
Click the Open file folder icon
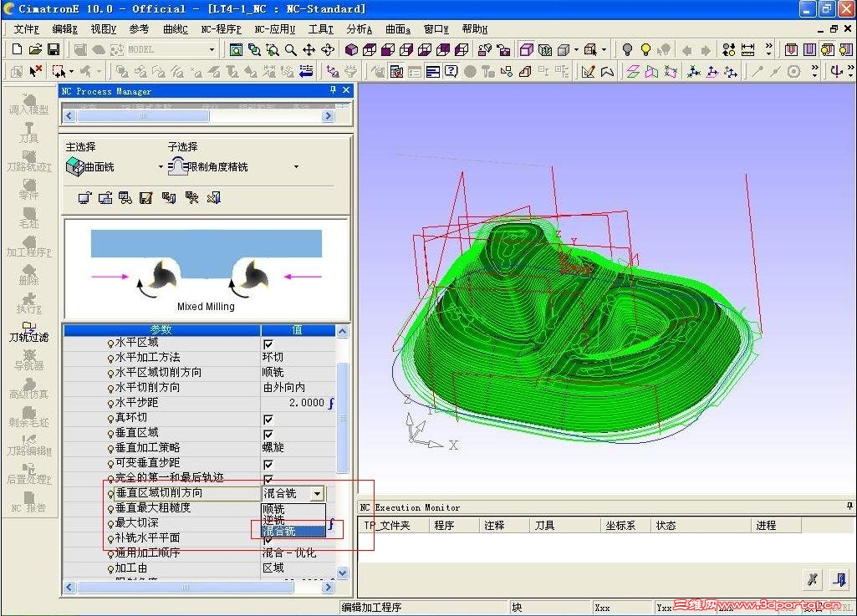35,50
